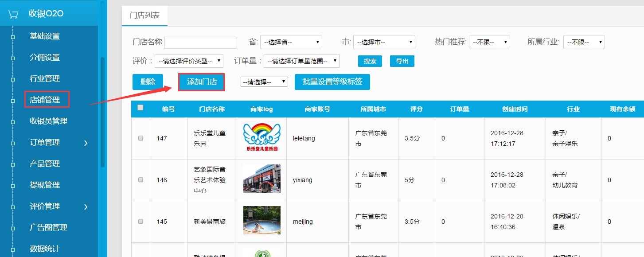This screenshot has width=644, height=257.
Task: Open the 热门推荐 dropdown
Action: point(489,42)
